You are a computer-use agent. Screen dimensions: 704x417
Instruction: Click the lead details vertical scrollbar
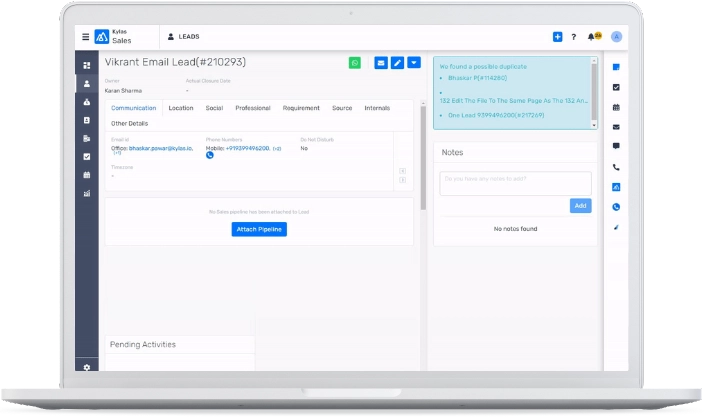[x=423, y=158]
